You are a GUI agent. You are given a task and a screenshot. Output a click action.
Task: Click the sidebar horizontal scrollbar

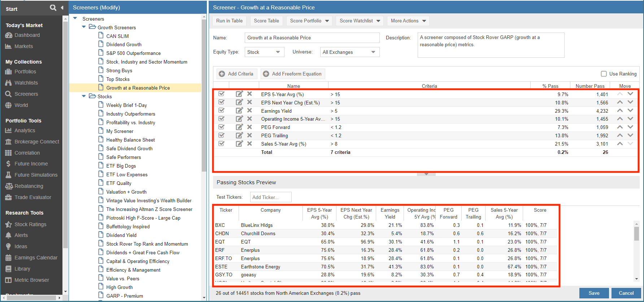click(x=31, y=298)
